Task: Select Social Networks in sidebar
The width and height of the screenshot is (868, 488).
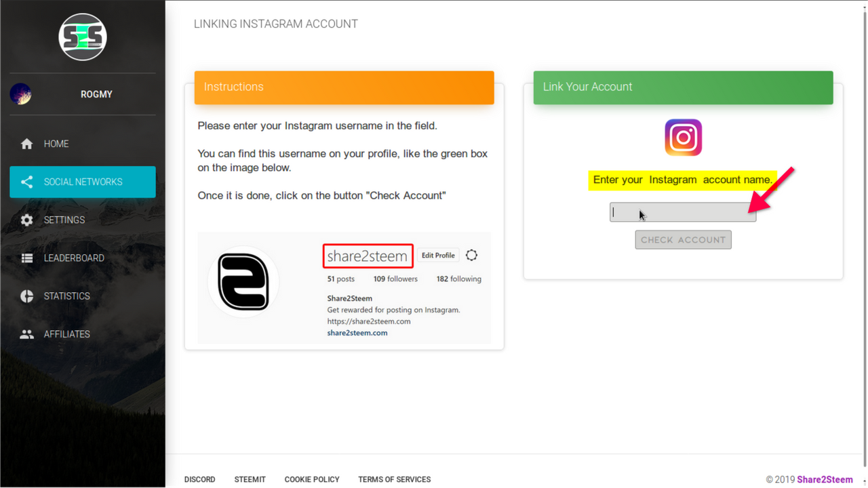Action: pos(83,182)
